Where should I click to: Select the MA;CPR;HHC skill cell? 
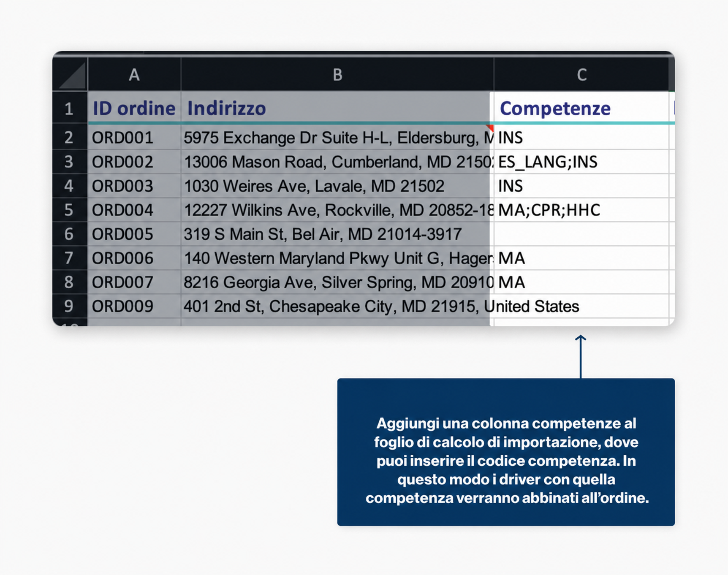(x=581, y=210)
